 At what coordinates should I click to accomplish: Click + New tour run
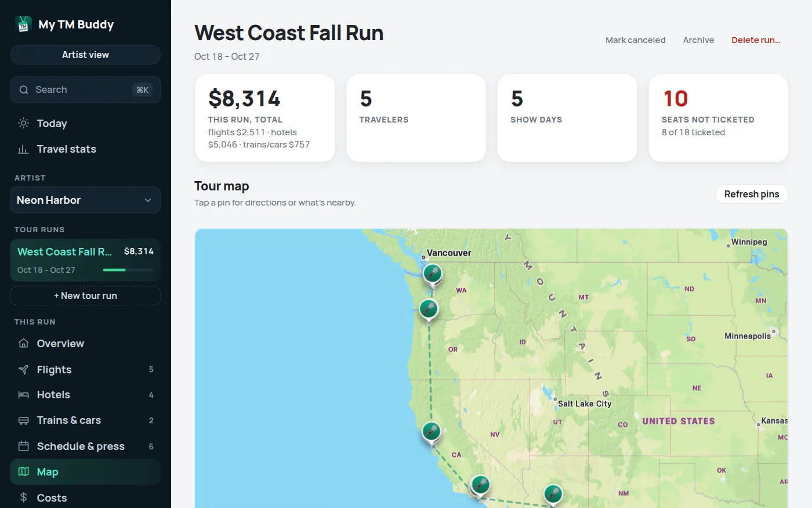85,296
